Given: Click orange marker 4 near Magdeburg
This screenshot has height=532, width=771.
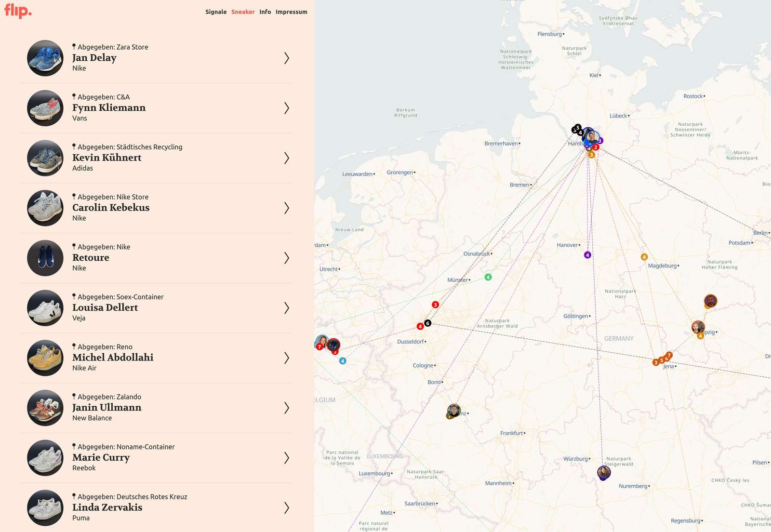Looking at the screenshot, I should point(644,257).
